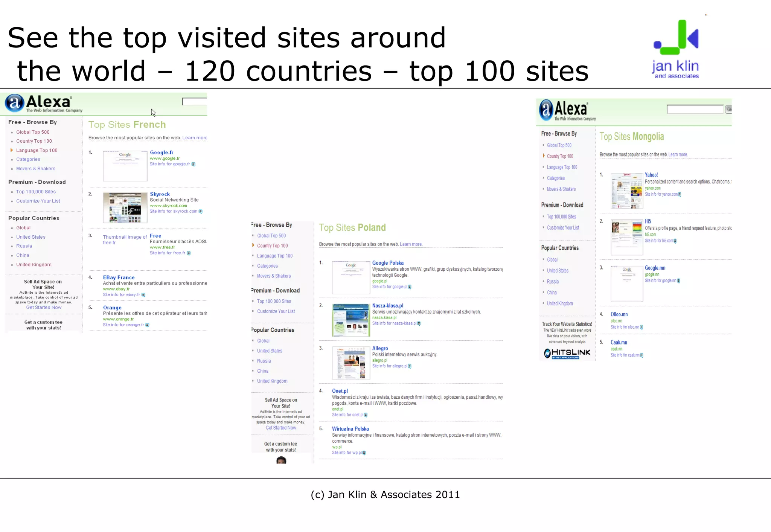771x532 pixels.
Task: Click the search field in the Mongolia Alexa header
Action: click(695, 109)
